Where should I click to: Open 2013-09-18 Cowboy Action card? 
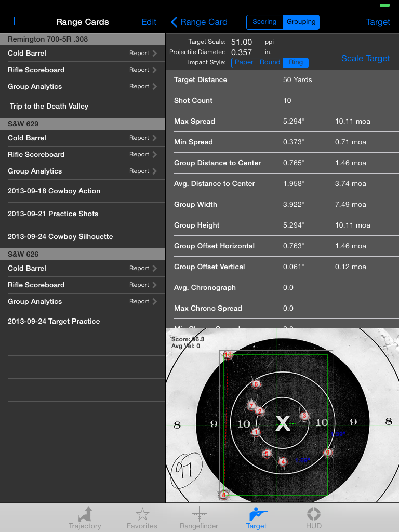[x=54, y=191]
